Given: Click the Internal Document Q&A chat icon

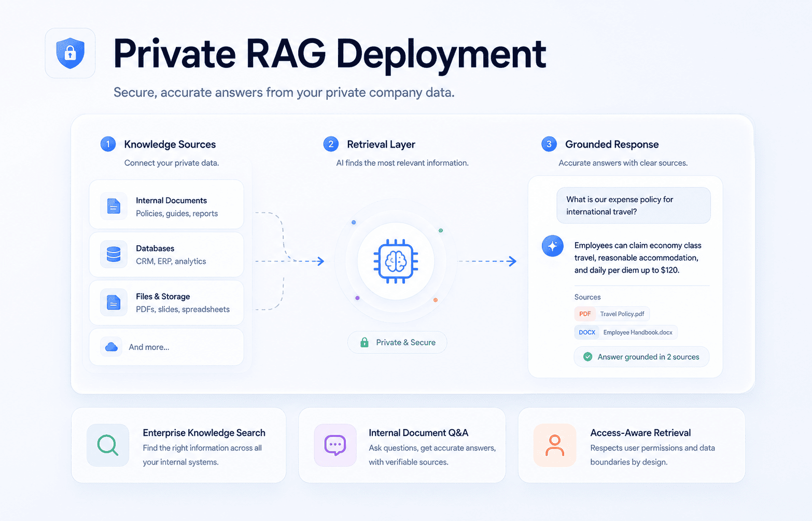Looking at the screenshot, I should point(335,445).
